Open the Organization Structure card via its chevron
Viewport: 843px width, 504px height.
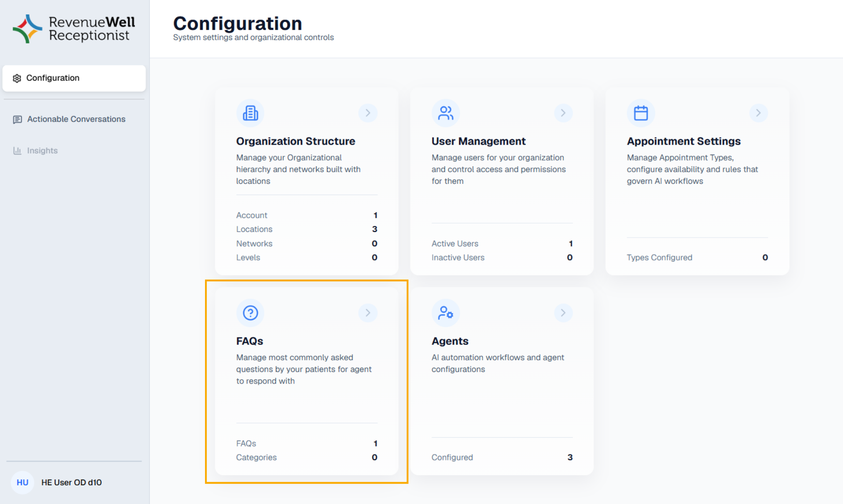coord(368,113)
